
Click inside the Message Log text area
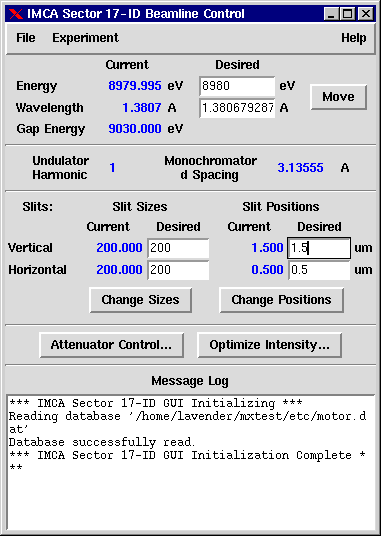(191, 463)
